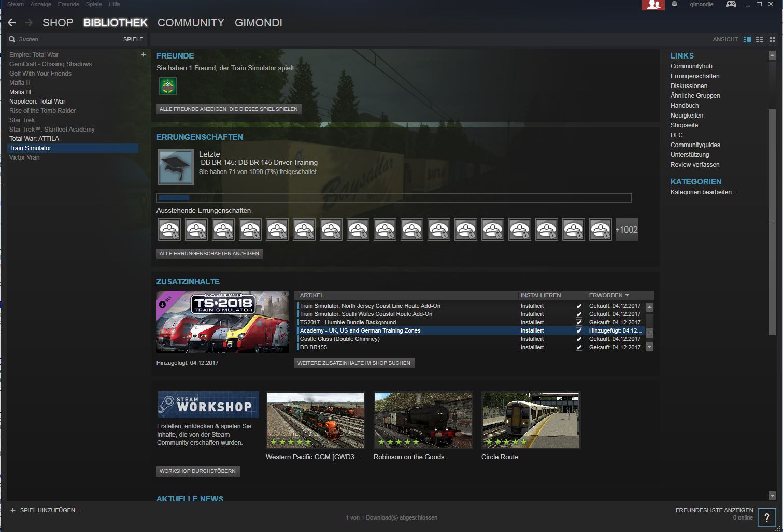Open the help question mark icon
Viewport: 783px width, 532px height.
click(766, 517)
